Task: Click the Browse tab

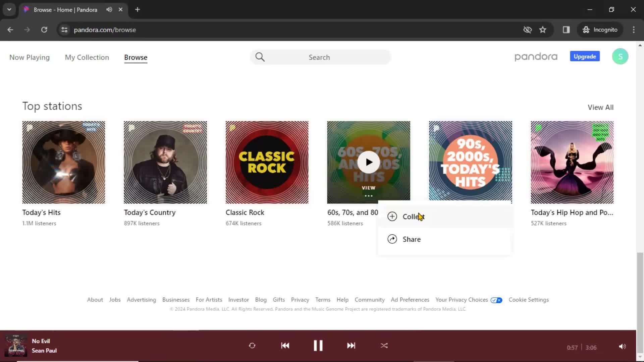Action: click(x=136, y=57)
